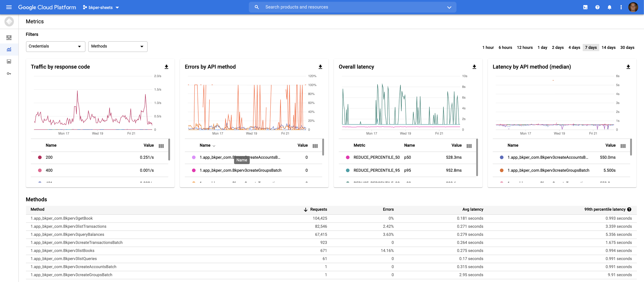Viewport: 644px width, 282px height.
Task: Sort Methods table by Requests column
Action: (318, 209)
